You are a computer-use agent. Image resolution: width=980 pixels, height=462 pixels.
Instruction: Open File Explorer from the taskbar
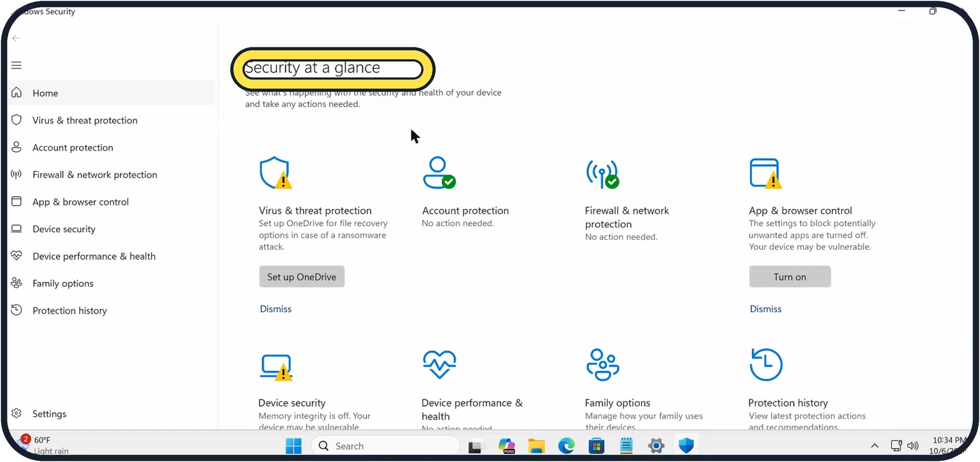pos(536,446)
